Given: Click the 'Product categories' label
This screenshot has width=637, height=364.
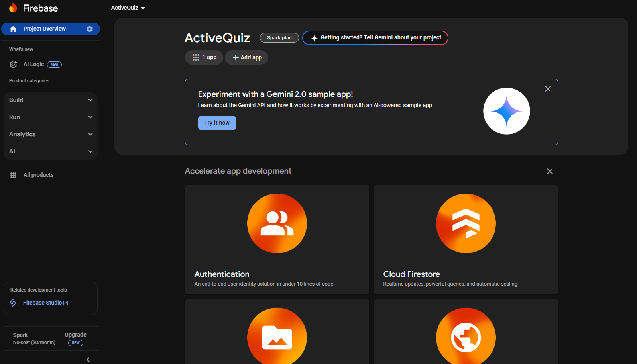Looking at the screenshot, I should [29, 81].
